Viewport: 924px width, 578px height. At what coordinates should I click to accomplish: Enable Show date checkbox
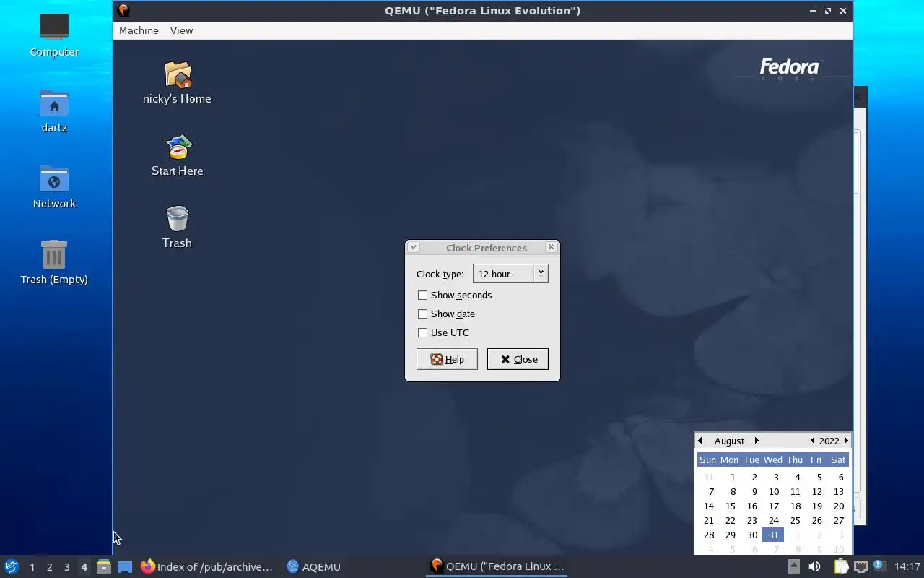click(x=422, y=314)
